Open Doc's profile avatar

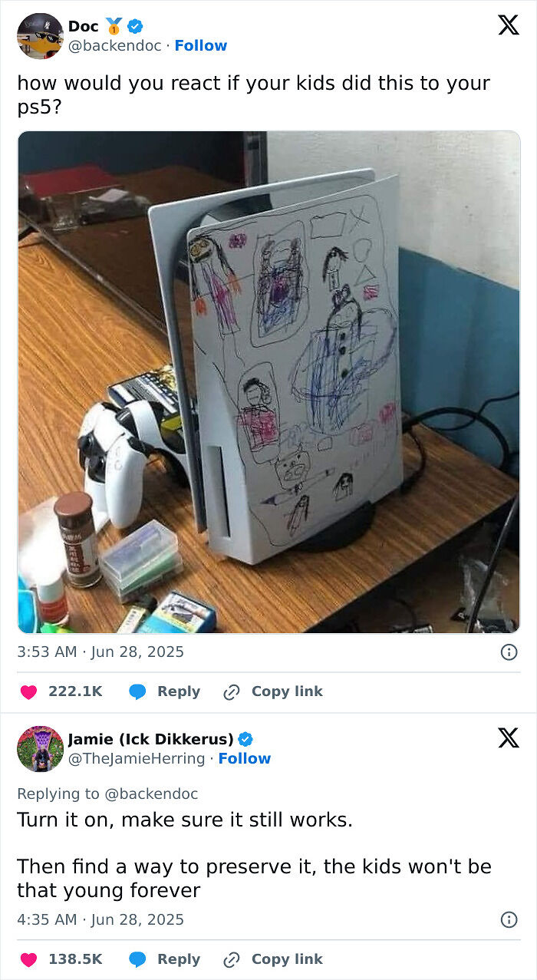click(x=40, y=35)
